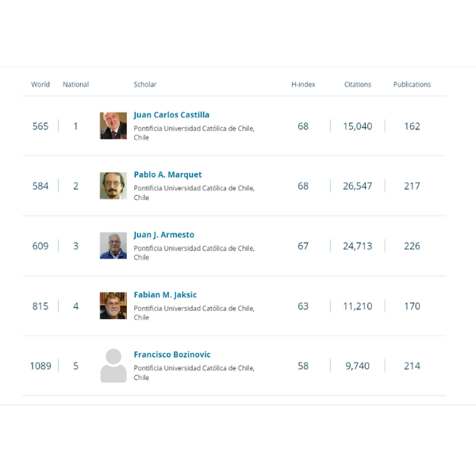Click Pablo A. Marquet's profile photo
This screenshot has width=476, height=476.
coord(113,186)
